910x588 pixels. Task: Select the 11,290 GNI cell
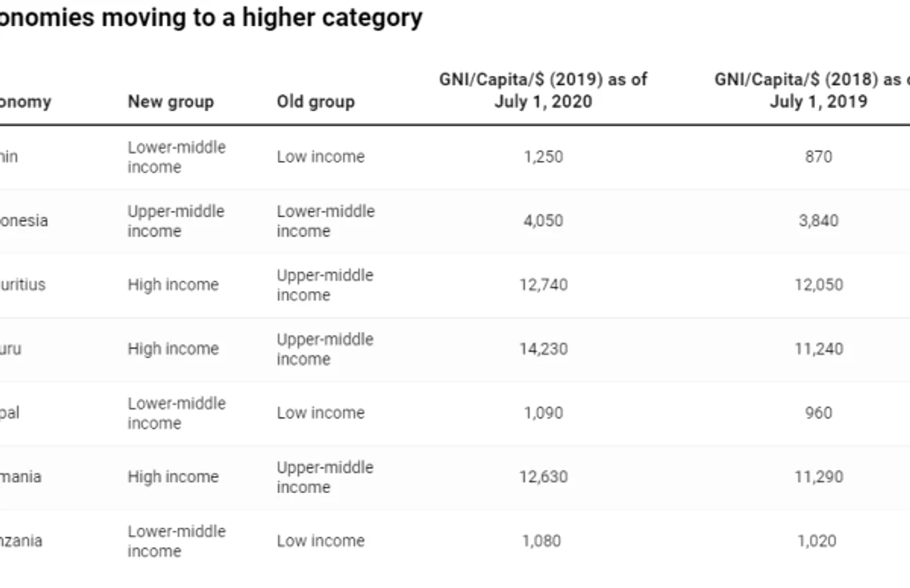tap(818, 477)
